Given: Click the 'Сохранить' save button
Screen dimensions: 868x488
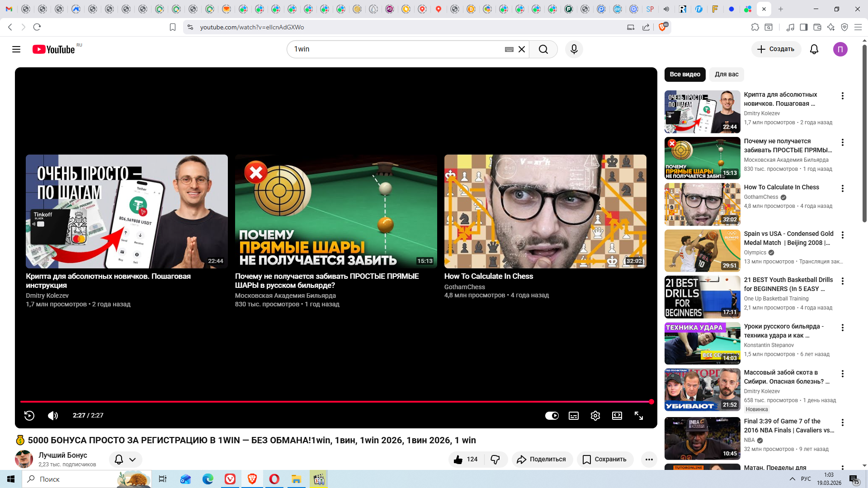Looking at the screenshot, I should tap(605, 460).
